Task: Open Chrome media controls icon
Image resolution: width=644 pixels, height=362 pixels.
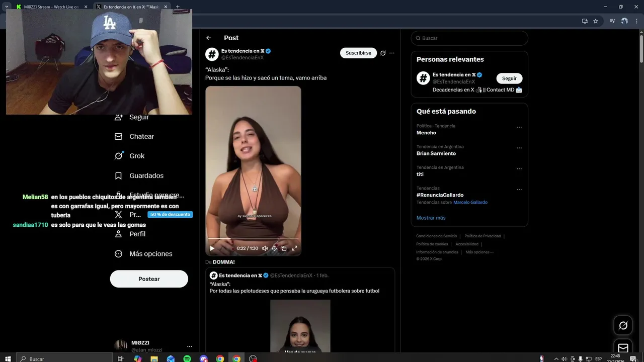Action: pyautogui.click(x=612, y=21)
